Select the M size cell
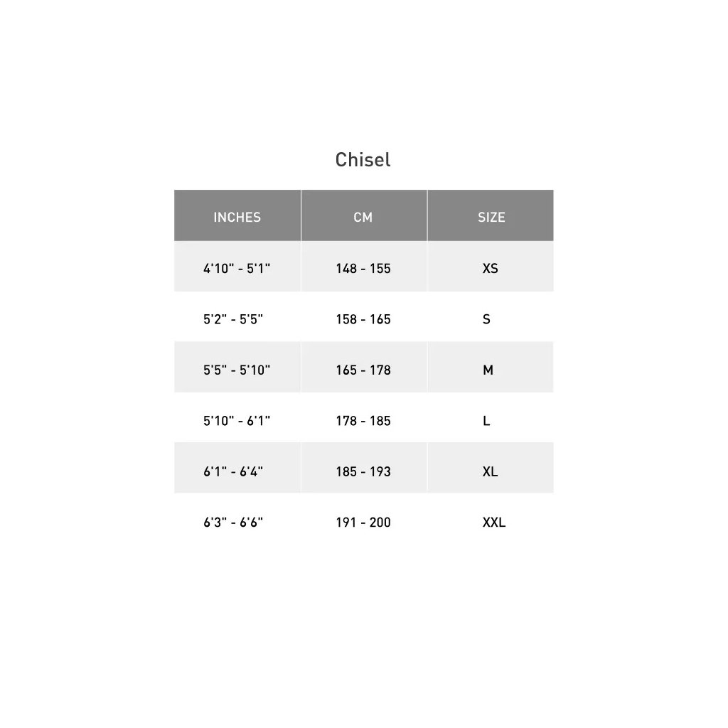The width and height of the screenshot is (728, 728). coord(488,370)
